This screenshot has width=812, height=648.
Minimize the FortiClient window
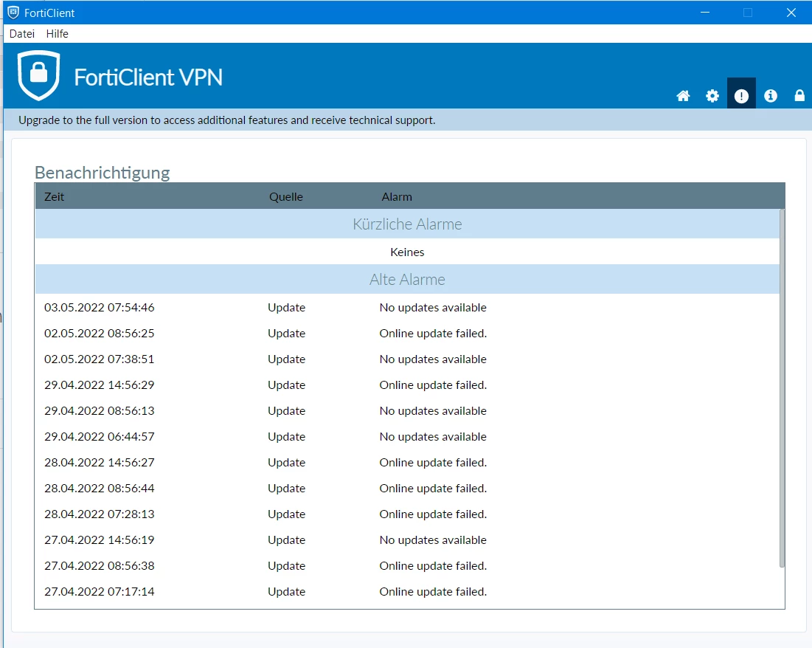(x=705, y=13)
